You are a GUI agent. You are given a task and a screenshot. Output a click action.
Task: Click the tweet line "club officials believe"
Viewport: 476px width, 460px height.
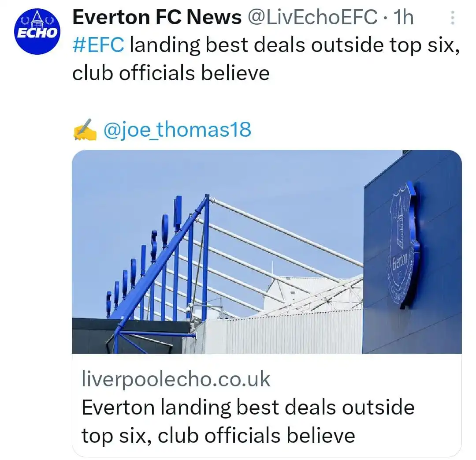coord(171,73)
